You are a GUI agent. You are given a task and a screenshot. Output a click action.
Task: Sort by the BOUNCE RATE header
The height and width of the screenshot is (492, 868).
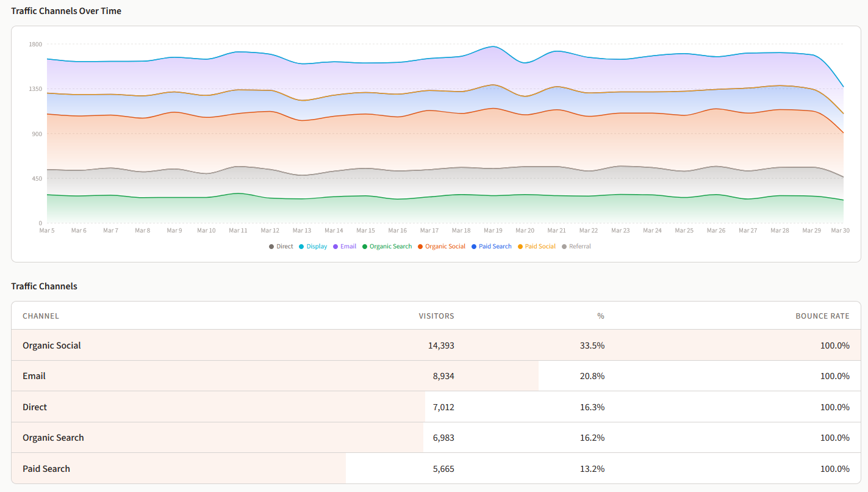tap(822, 316)
